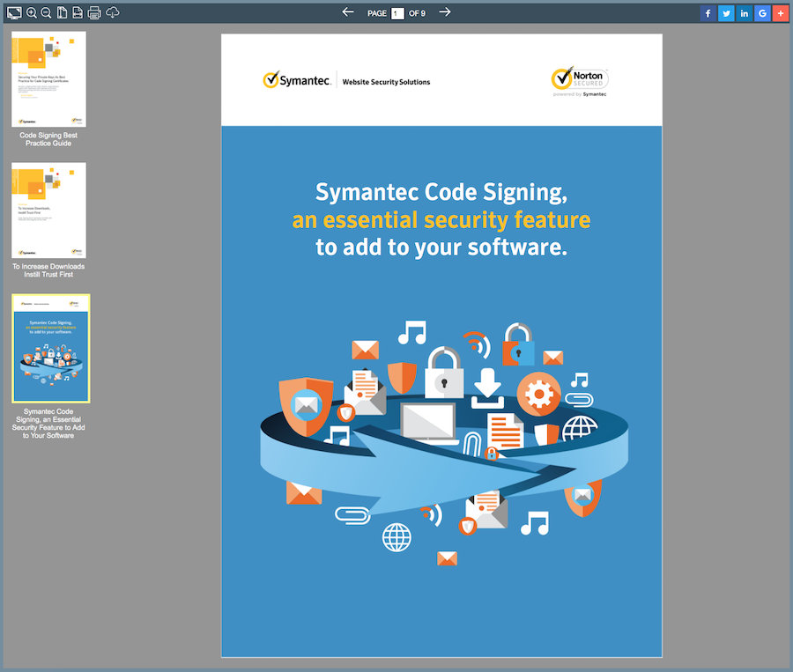Enter fullscreen presentation mode
793x672 pixels.
14,12
